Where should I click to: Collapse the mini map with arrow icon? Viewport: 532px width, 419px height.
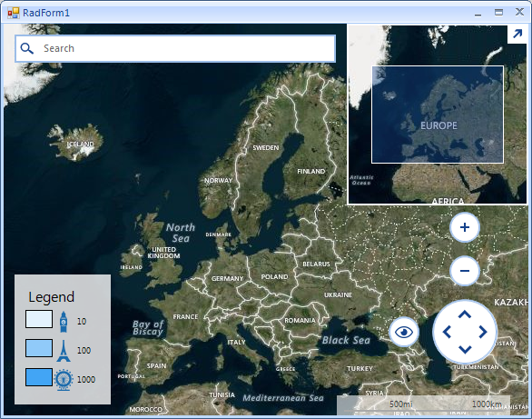tap(517, 34)
